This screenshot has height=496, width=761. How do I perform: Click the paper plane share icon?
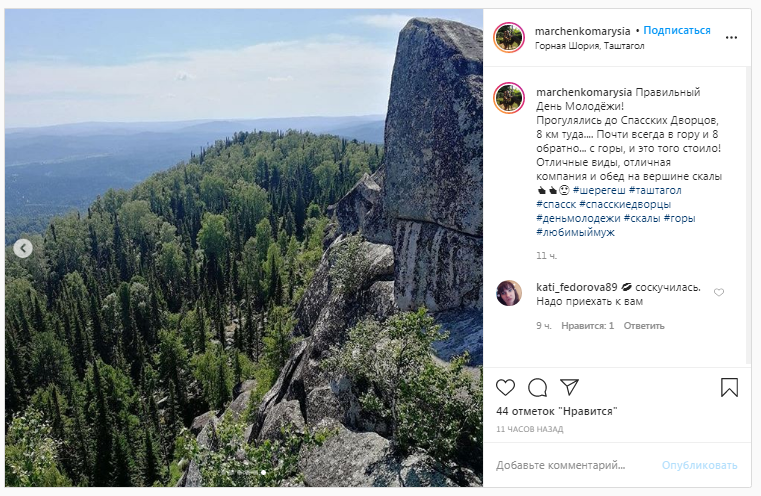(x=569, y=387)
